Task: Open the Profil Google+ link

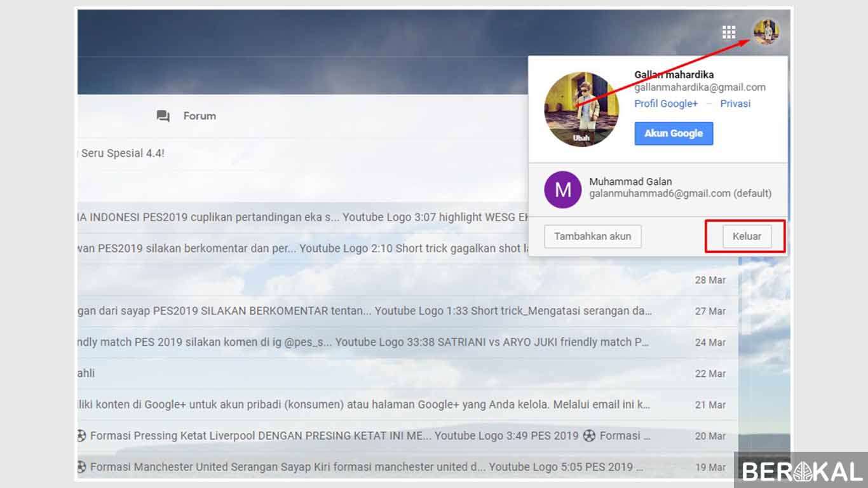Action: (666, 104)
